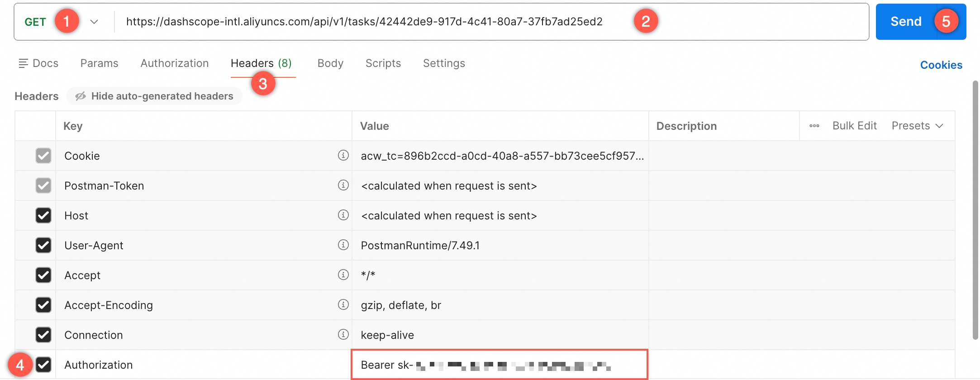Uncheck the User-Agent header checkbox
The image size is (980, 380).
[x=43, y=245]
